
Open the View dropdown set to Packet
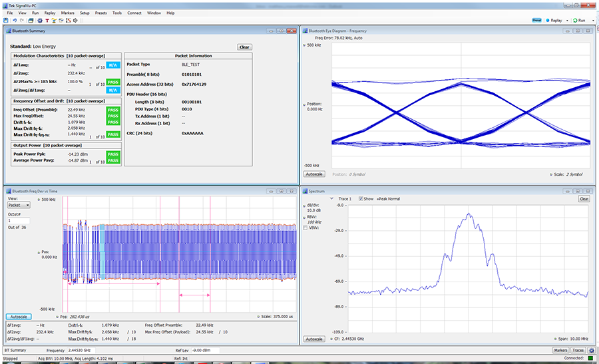(19, 205)
